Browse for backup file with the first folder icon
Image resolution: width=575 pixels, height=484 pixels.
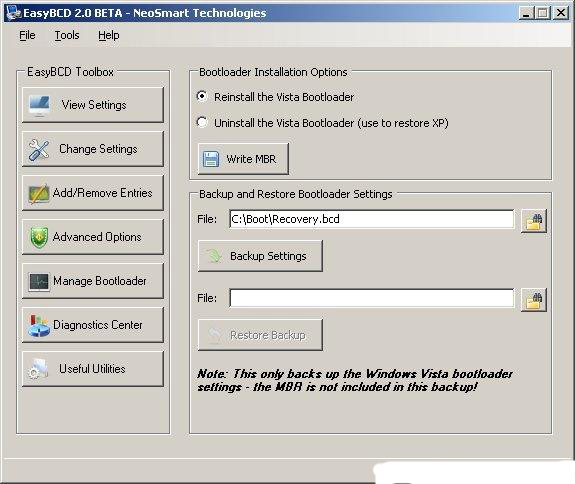tap(534, 221)
